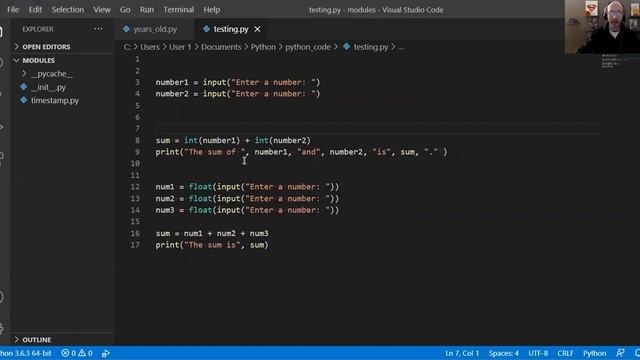Click the icon right of warnings count
The image size is (640, 360).
coord(106,353)
